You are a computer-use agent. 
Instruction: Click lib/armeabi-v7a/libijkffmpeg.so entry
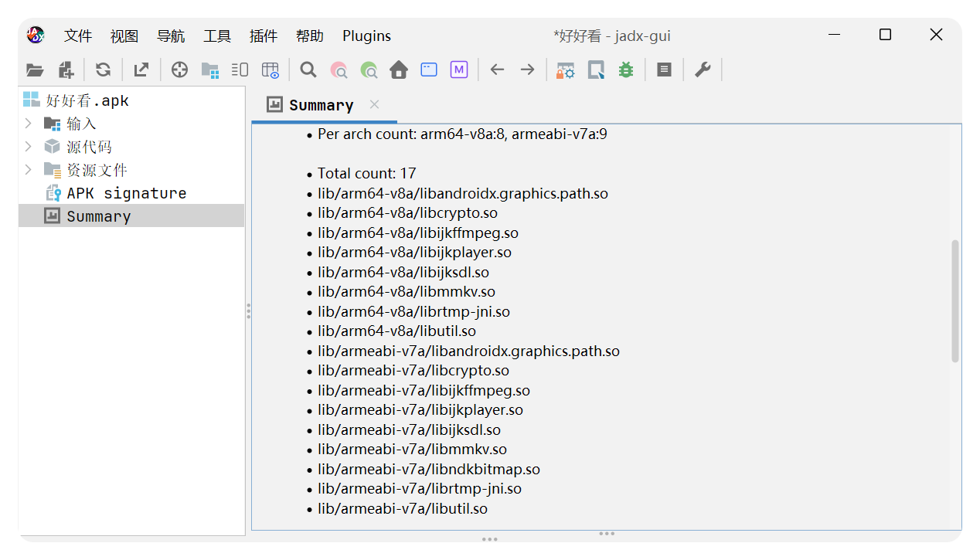coord(424,390)
